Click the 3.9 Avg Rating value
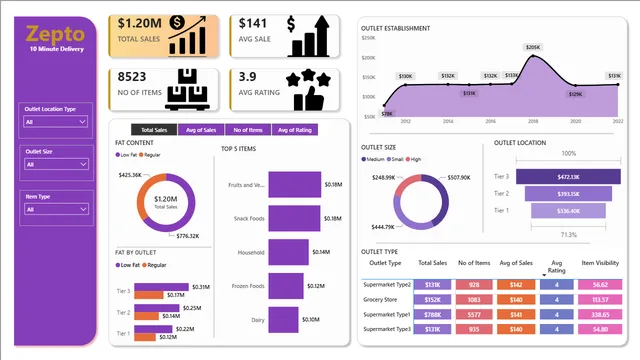 click(247, 77)
